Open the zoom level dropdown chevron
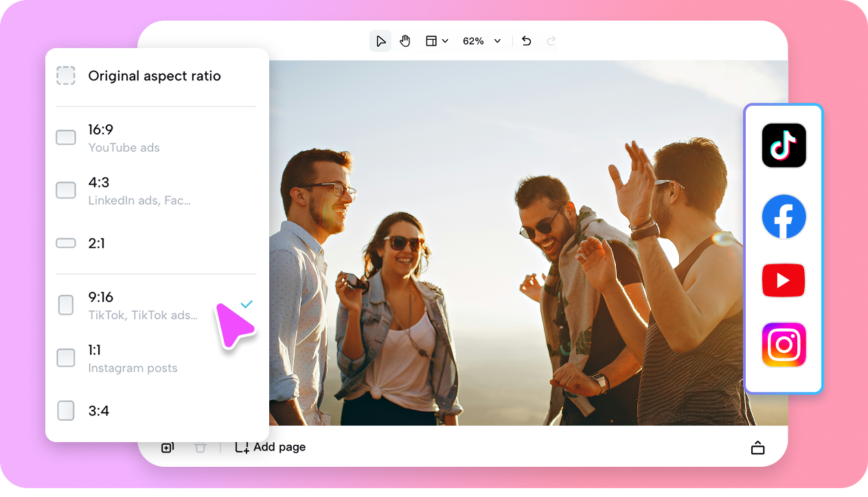The height and width of the screenshot is (497, 868). click(498, 41)
